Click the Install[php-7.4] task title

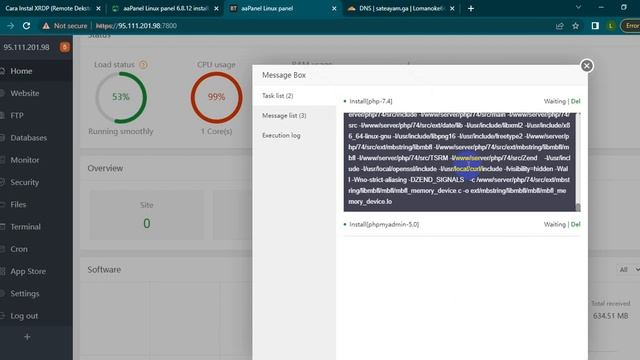point(371,101)
